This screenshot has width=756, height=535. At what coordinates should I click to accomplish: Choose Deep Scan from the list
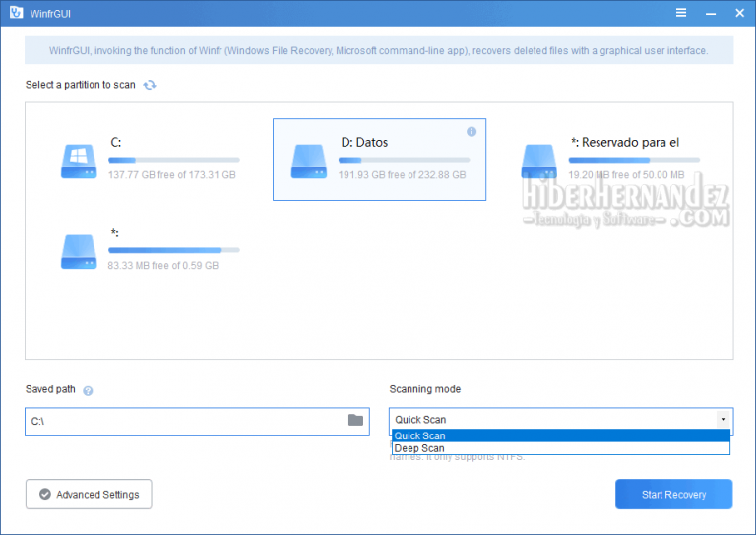419,448
